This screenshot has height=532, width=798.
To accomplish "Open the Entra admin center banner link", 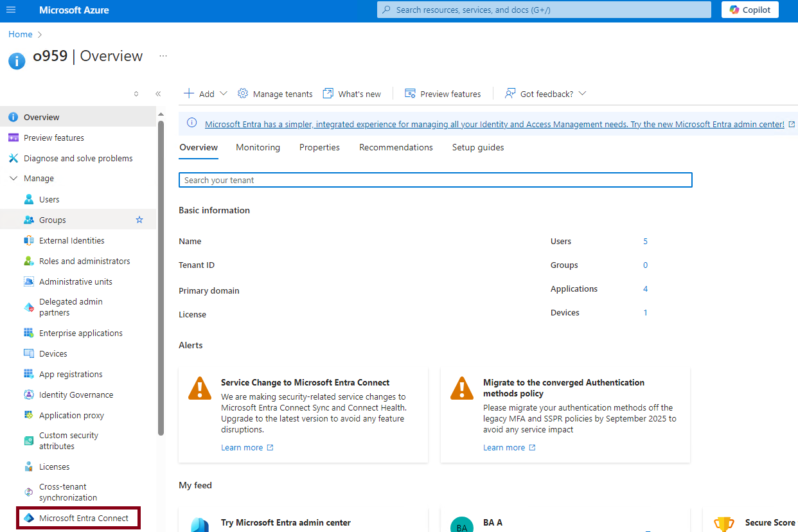I will click(x=495, y=124).
